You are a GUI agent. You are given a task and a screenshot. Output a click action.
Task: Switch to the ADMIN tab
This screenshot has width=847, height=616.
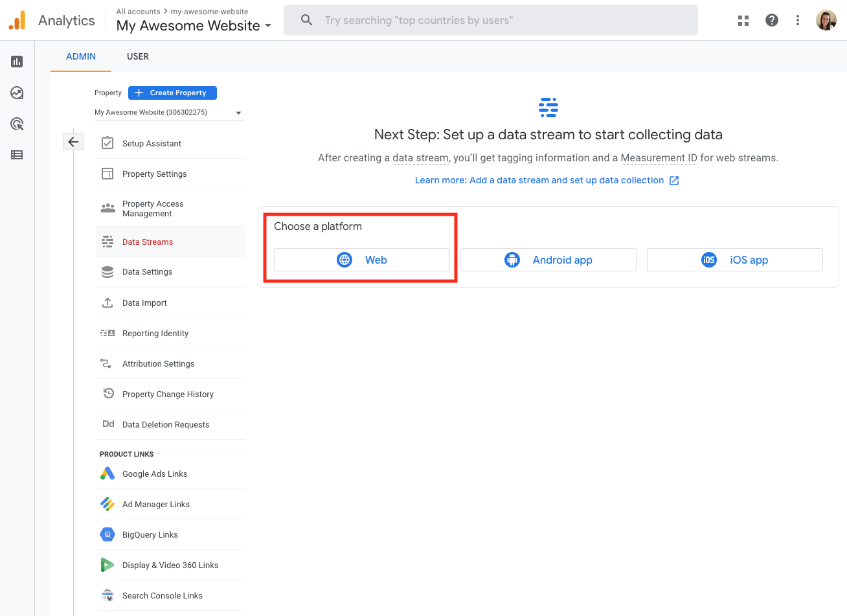(81, 56)
